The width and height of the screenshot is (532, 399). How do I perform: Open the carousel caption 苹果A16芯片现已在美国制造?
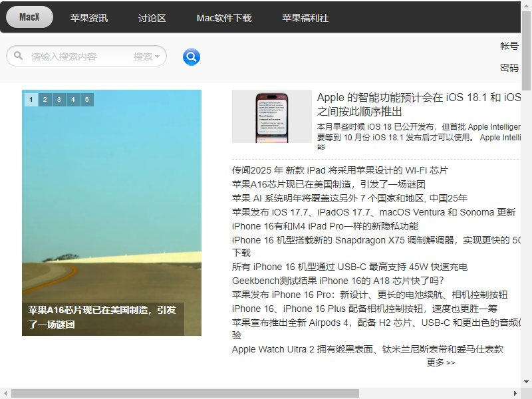tap(102, 317)
